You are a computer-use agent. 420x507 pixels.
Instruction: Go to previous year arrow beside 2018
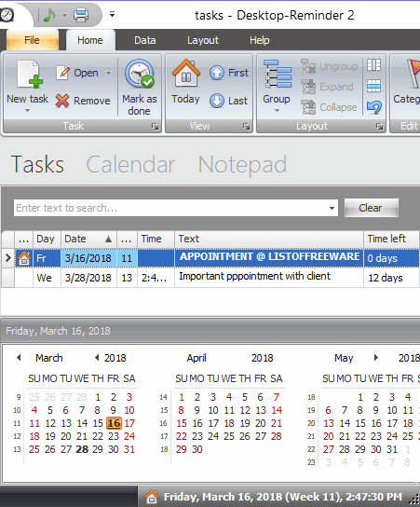point(97,358)
